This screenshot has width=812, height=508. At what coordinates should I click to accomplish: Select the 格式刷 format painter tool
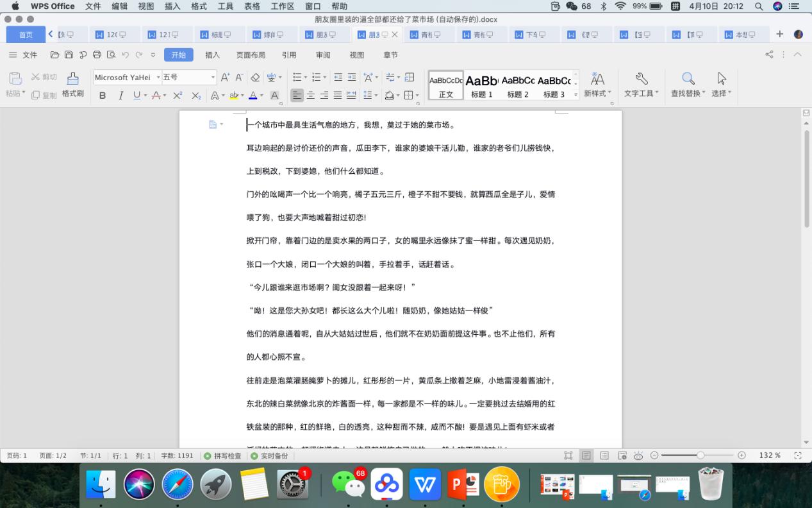(x=72, y=83)
